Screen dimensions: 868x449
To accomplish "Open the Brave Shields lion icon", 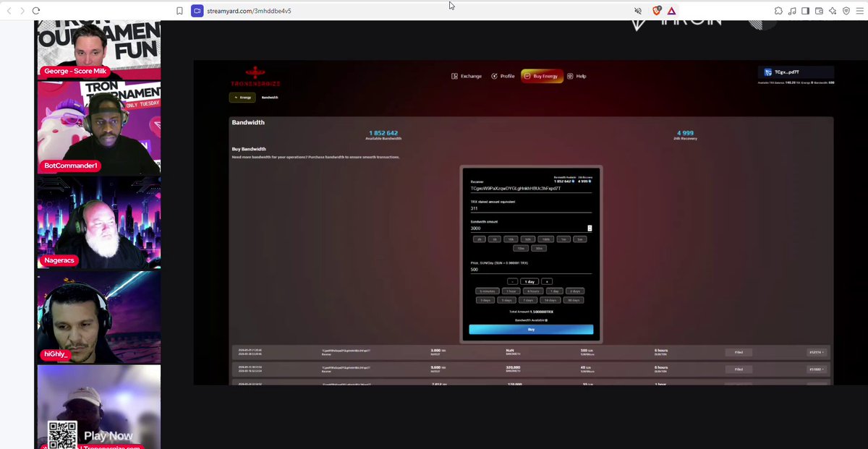I will (x=658, y=11).
